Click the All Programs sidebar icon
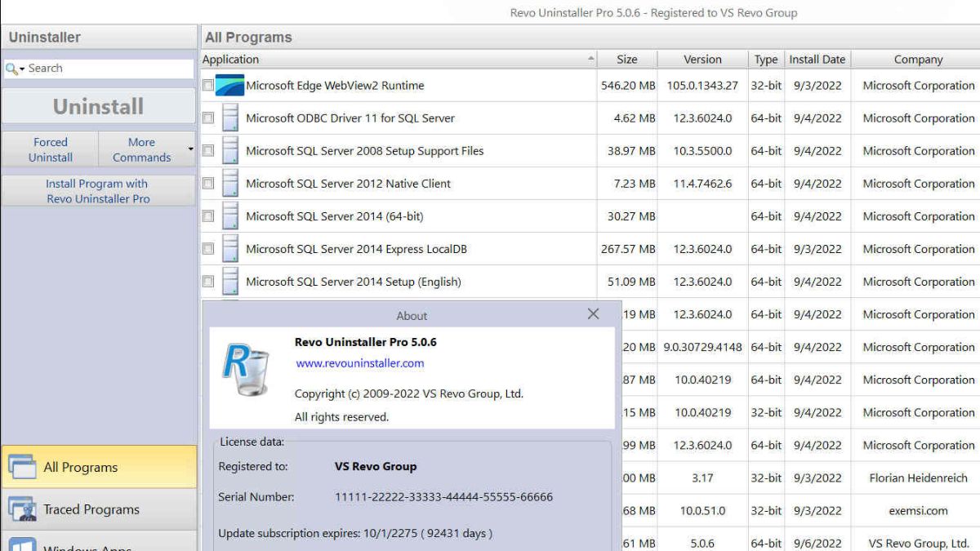Viewport: 980px width, 551px height. pyautogui.click(x=21, y=466)
